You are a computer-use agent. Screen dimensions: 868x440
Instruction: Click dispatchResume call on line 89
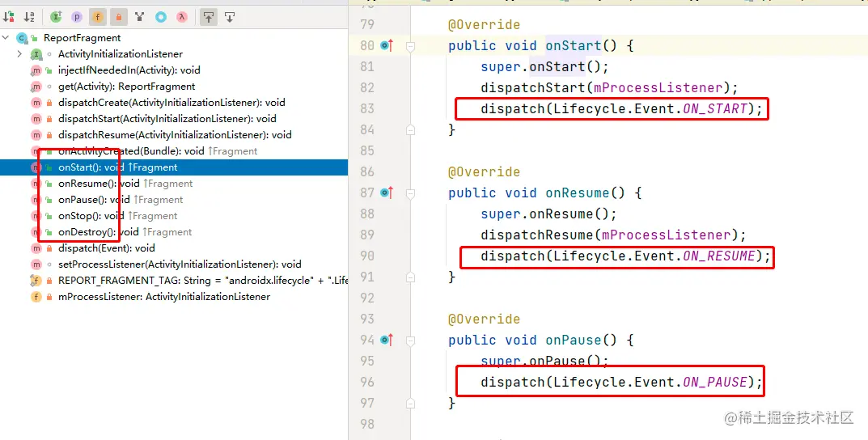click(537, 235)
